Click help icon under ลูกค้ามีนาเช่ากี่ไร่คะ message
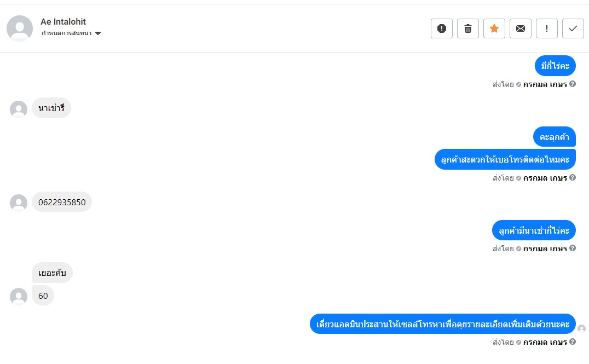589x364 pixels. [573, 248]
